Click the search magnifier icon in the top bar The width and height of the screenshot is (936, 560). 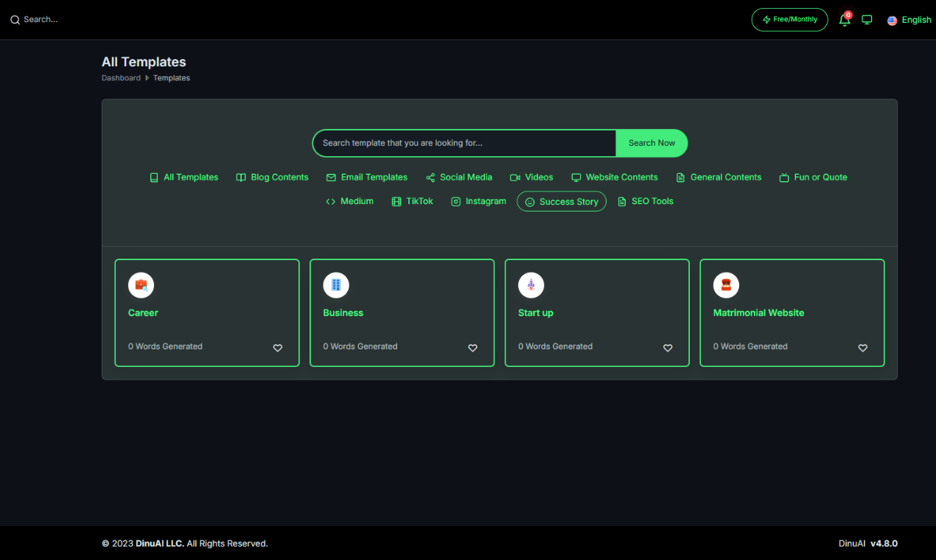coord(15,20)
